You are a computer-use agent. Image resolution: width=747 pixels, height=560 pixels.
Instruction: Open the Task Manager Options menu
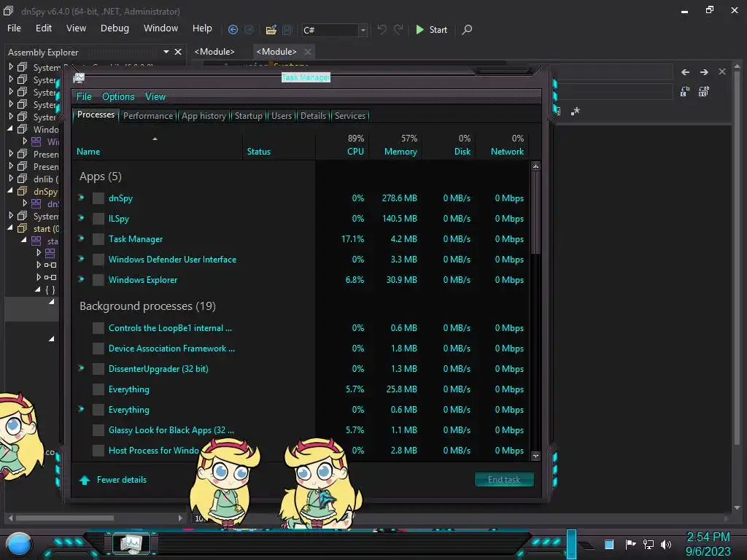tap(118, 97)
